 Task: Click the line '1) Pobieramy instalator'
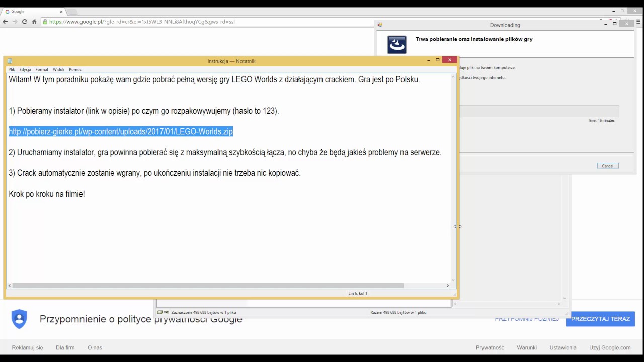pos(143,111)
